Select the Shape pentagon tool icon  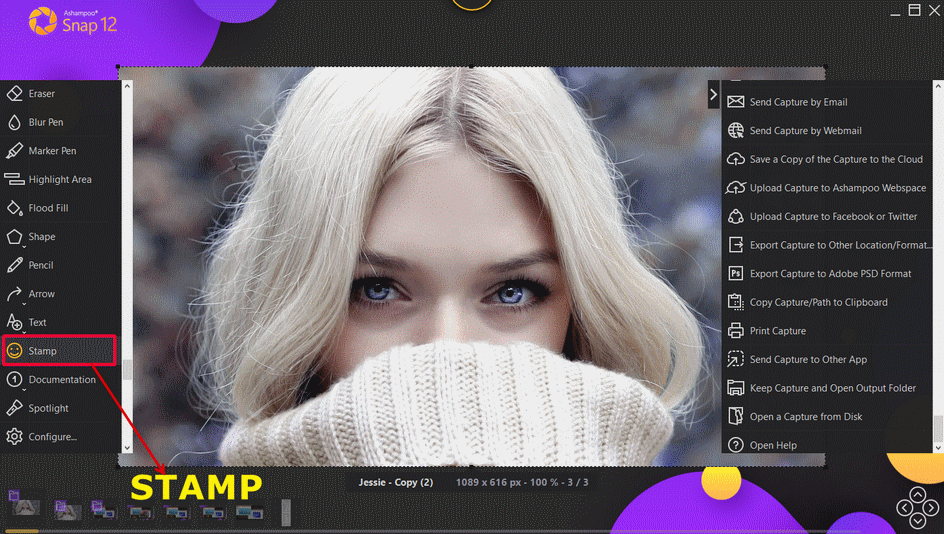14,237
